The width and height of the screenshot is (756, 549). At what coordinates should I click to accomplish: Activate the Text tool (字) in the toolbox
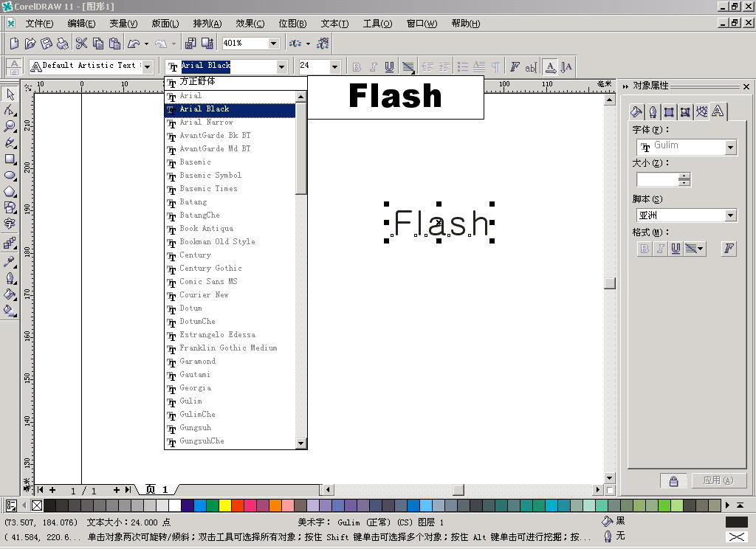[x=10, y=224]
